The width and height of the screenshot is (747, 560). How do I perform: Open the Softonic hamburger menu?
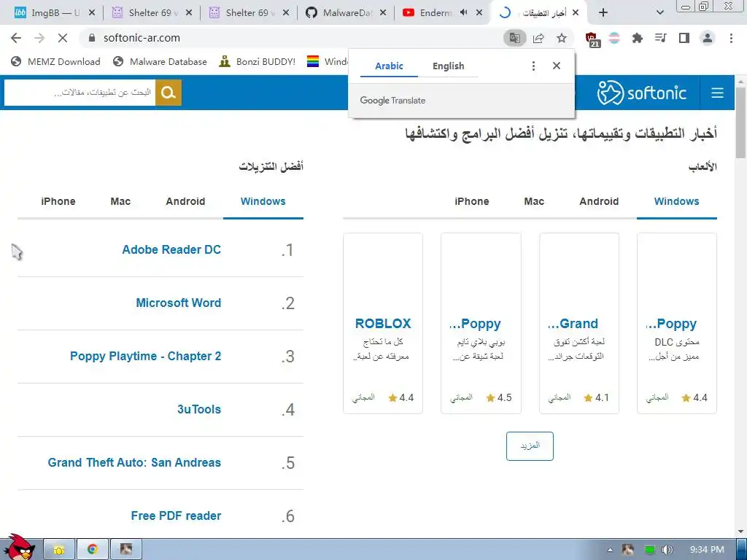coord(718,93)
